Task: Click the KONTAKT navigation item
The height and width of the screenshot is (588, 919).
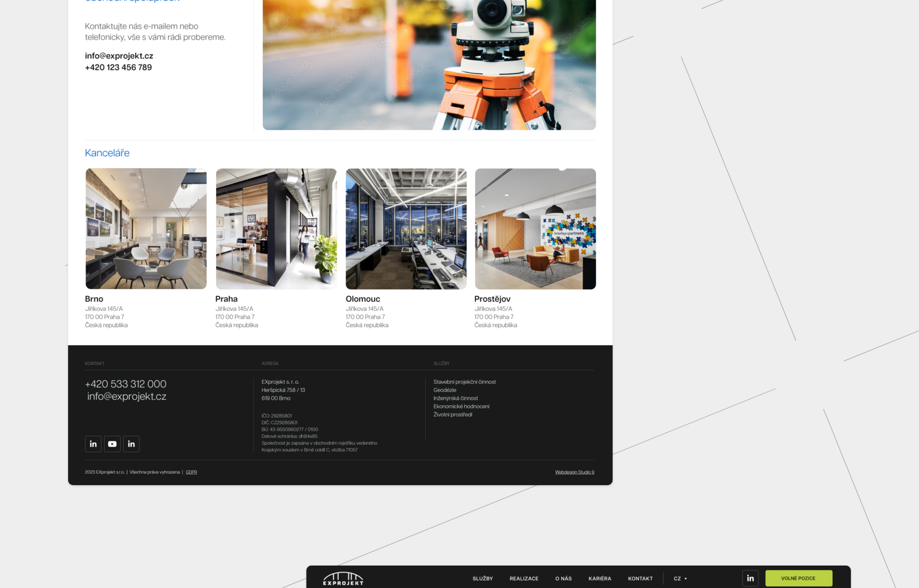Action: click(640, 579)
